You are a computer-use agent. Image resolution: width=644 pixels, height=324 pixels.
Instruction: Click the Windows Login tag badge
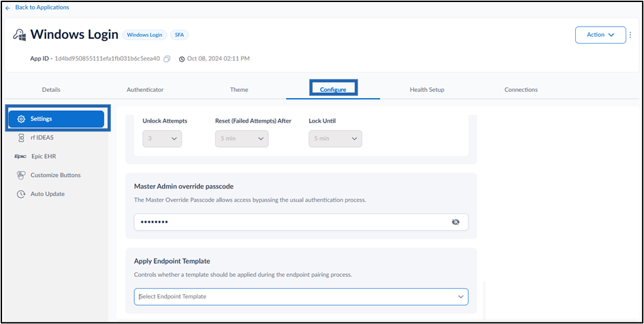tap(144, 35)
